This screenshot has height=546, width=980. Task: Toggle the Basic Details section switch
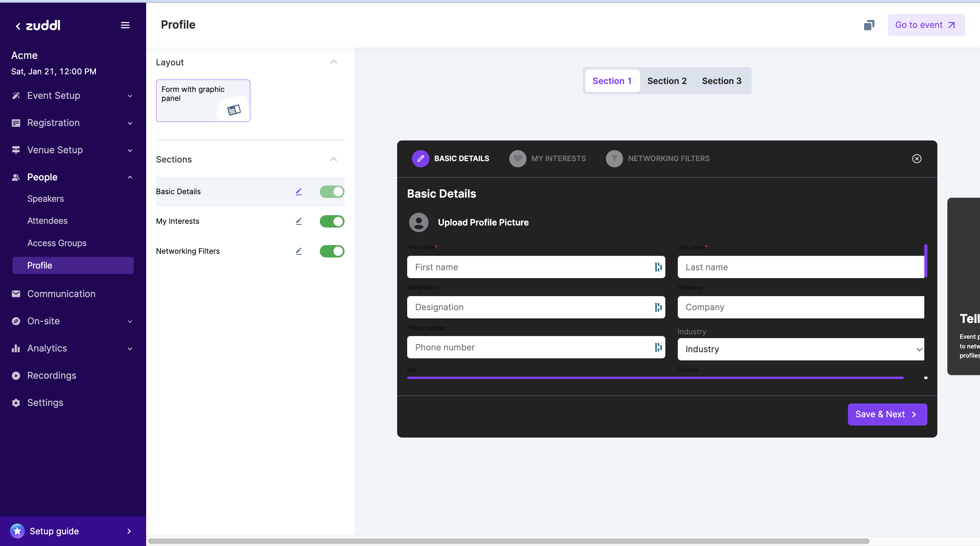pyautogui.click(x=332, y=191)
